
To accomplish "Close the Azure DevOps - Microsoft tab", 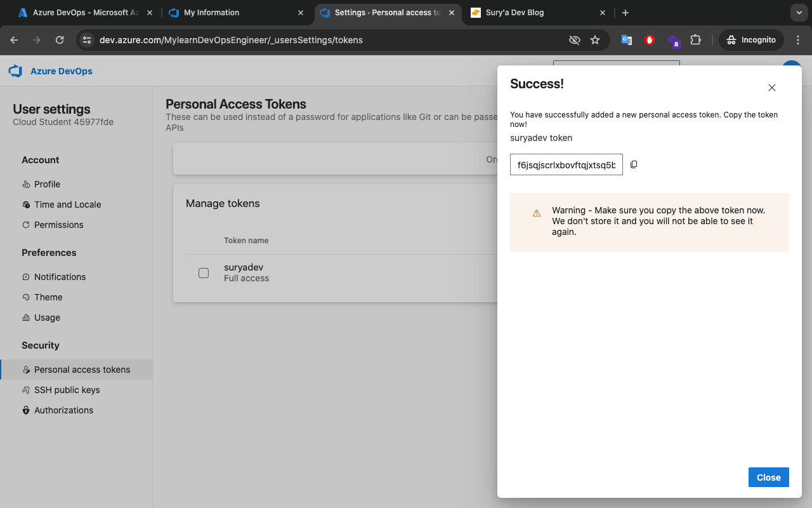I will (x=149, y=13).
